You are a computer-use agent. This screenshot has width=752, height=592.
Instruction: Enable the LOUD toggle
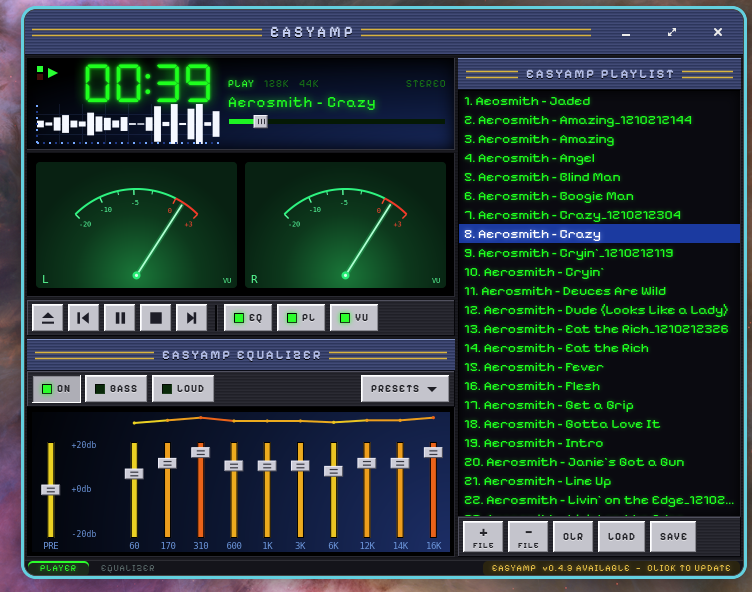point(183,389)
